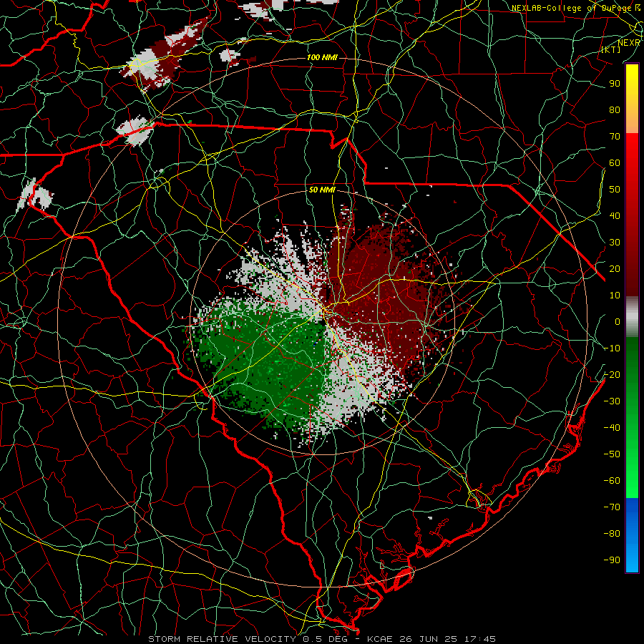Viewport: 644px width, 644px height.
Task: Click the -40 value on velocity scale
Action: (x=612, y=428)
